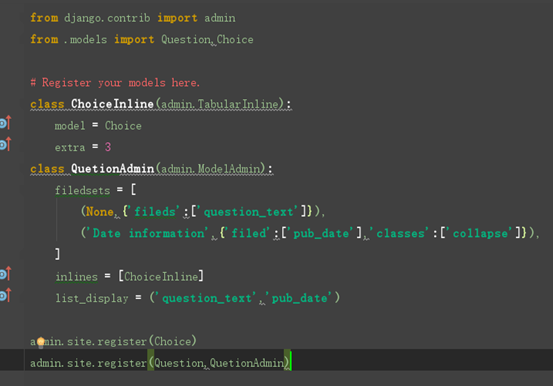Image resolution: width=553 pixels, height=386 pixels.
Task: Click the 'pub_date' string in list_display
Action: (x=299, y=298)
